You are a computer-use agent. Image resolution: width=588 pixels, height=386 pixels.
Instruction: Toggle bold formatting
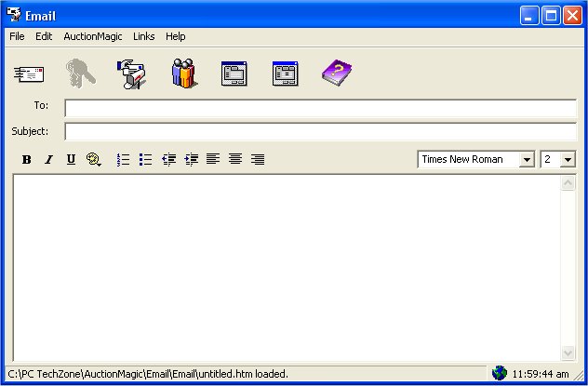click(x=27, y=159)
